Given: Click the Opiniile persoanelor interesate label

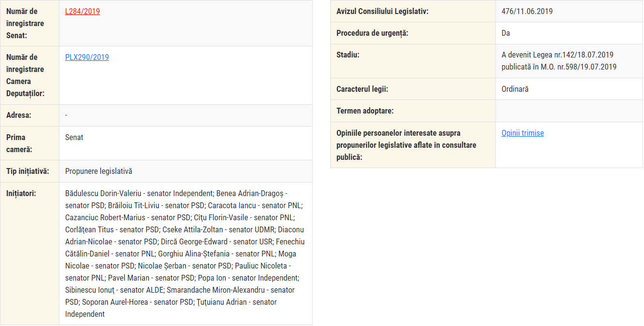Looking at the screenshot, I should 398,145.
